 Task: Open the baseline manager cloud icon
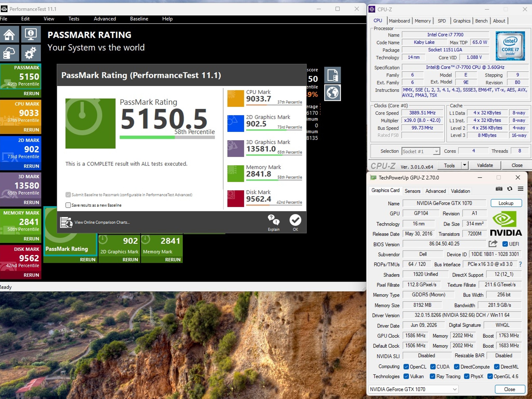(x=9, y=53)
